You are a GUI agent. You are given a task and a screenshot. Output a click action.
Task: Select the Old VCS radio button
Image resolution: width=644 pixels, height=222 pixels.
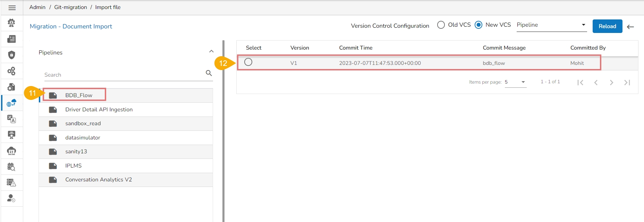[x=441, y=25]
